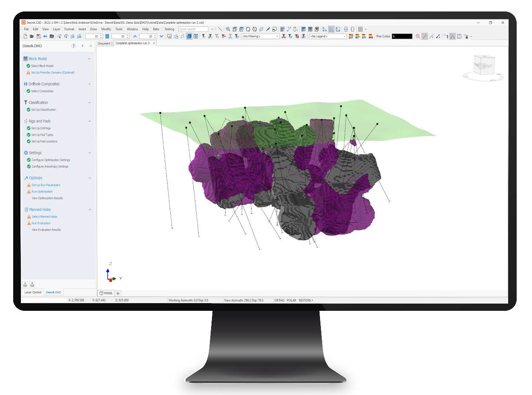This screenshot has height=395, width=532.
Task: Toggle the padlock lock icon in the toolbar
Action: tap(466, 37)
